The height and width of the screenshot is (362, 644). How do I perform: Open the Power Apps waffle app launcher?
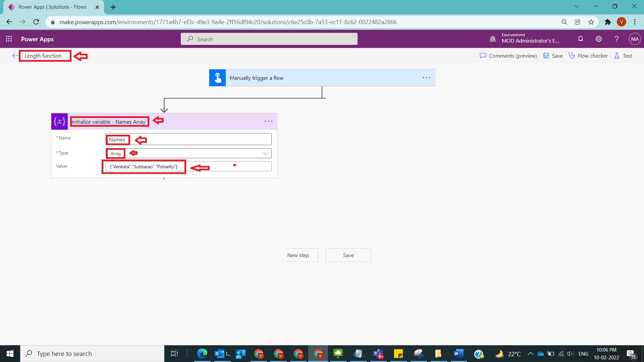(x=9, y=39)
